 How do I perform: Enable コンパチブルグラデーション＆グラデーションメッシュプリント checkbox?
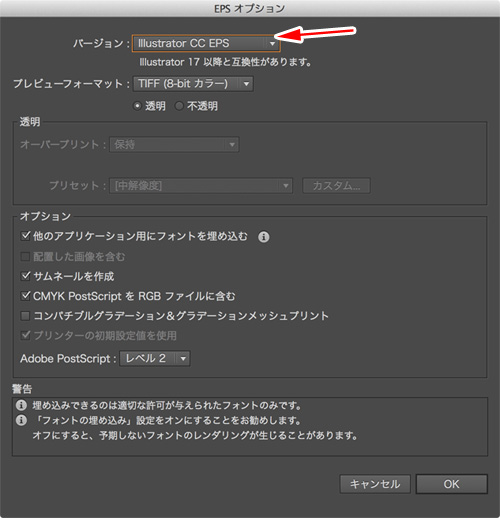25,316
